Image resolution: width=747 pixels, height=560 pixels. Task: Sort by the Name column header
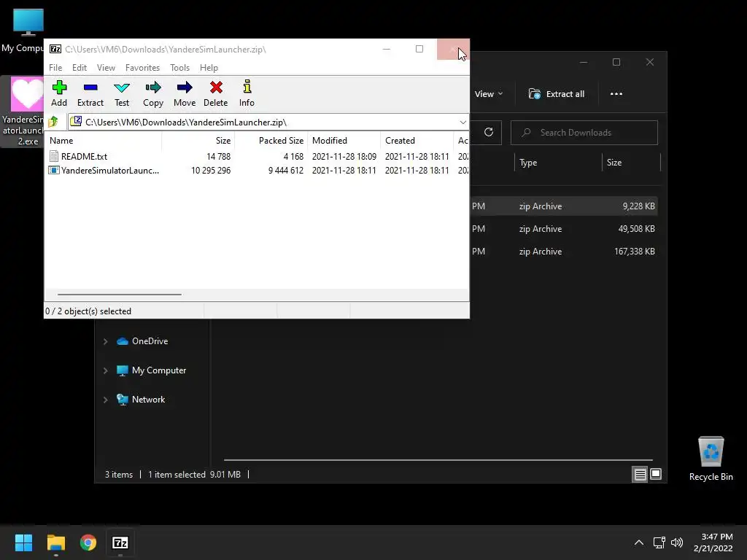104,141
